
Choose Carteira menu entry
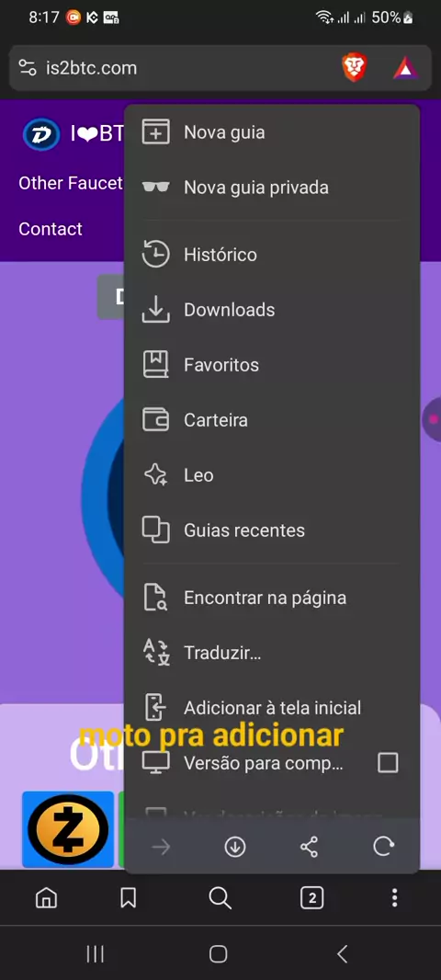point(272,420)
